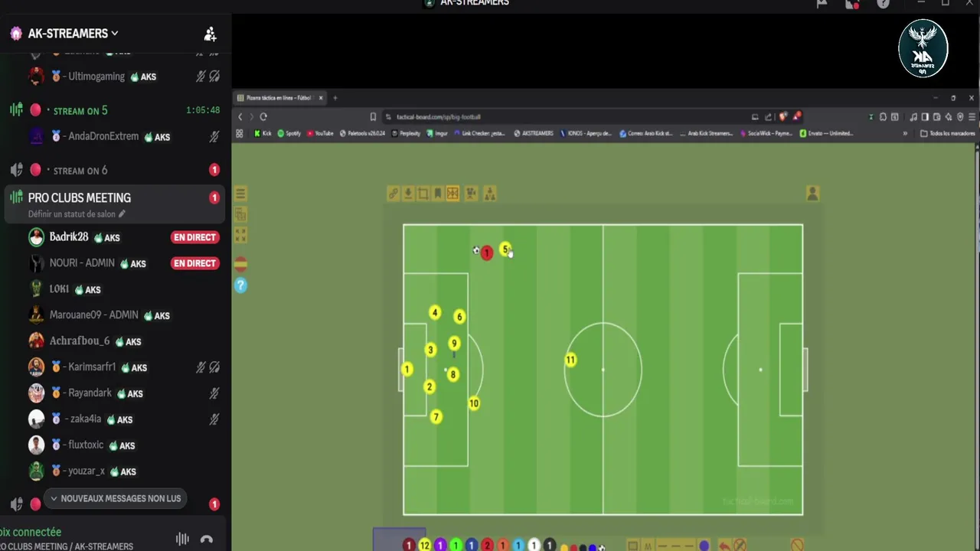Select yellow player number 10

tap(474, 404)
